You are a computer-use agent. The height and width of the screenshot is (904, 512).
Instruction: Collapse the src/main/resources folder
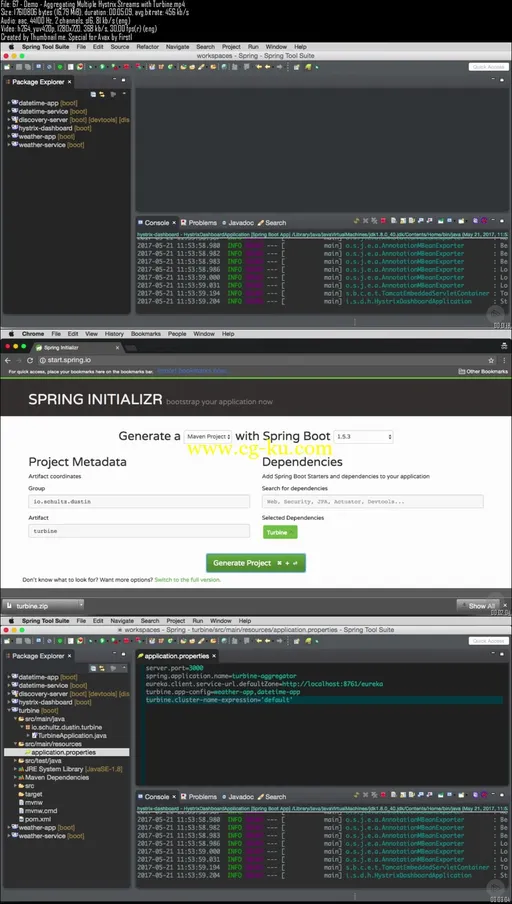tap(15, 744)
